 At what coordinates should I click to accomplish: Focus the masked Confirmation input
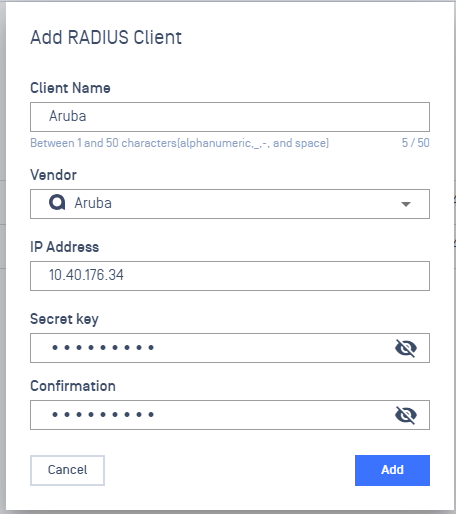pos(230,415)
